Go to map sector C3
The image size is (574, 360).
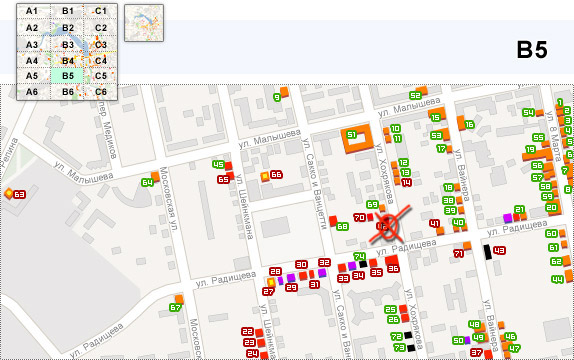[x=101, y=45]
